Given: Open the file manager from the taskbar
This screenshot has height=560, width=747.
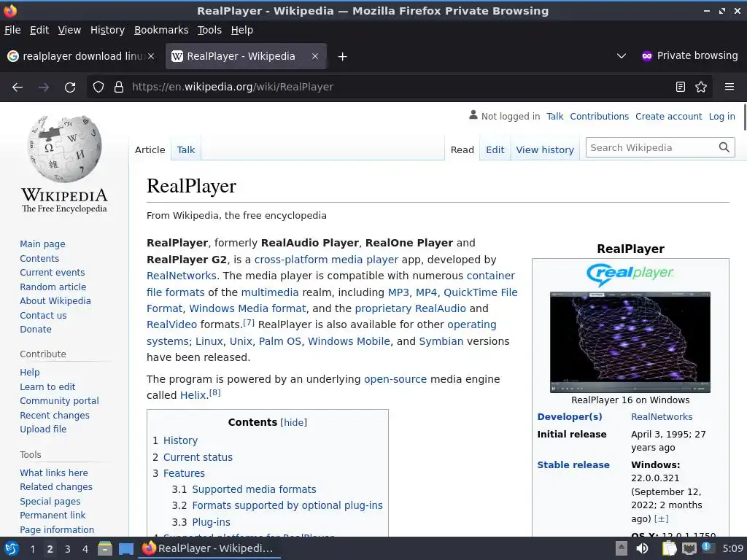Looking at the screenshot, I should point(105,548).
